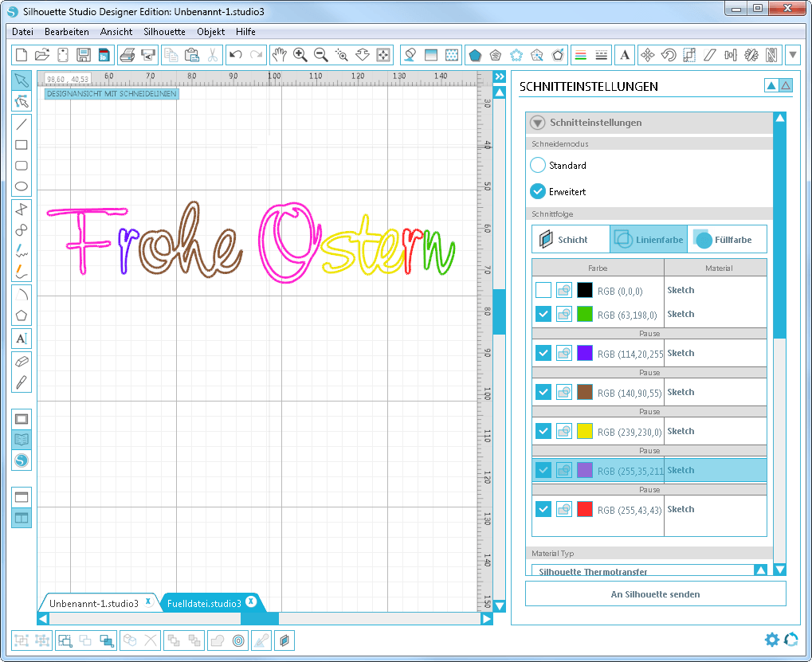The width and height of the screenshot is (812, 662).
Task: Collapse the side panel with double arrow
Action: point(500,76)
